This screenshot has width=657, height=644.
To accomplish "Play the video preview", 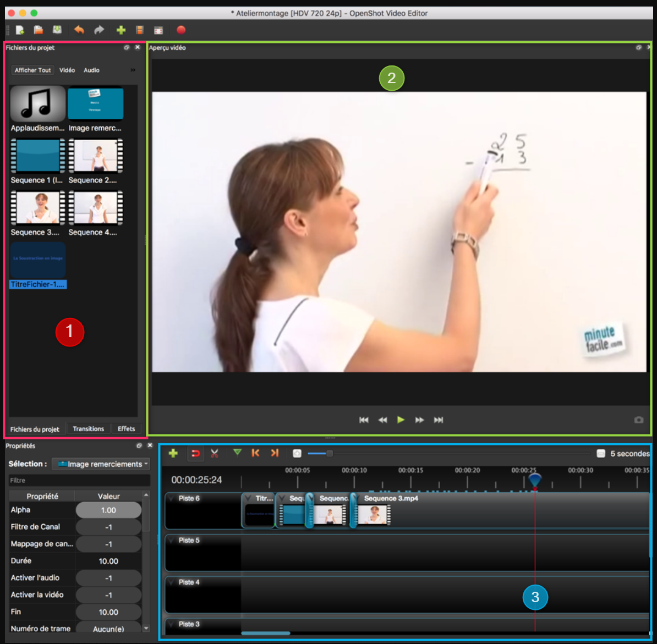I will [401, 420].
